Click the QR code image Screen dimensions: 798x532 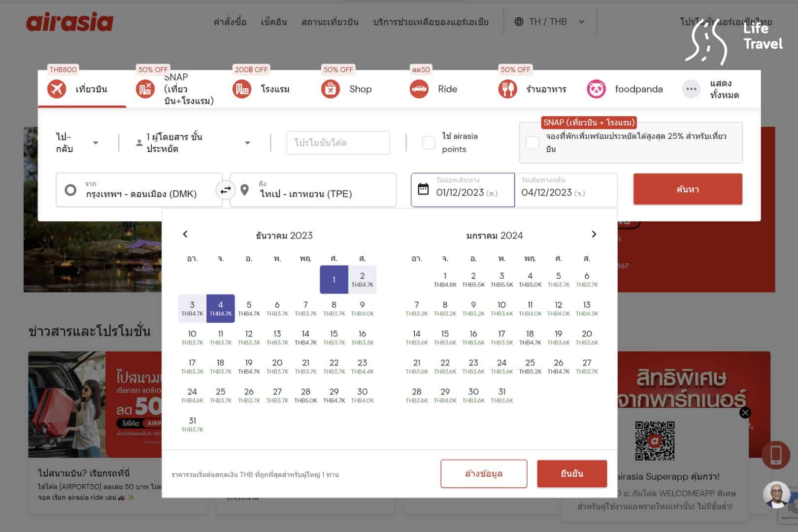pyautogui.click(x=654, y=440)
